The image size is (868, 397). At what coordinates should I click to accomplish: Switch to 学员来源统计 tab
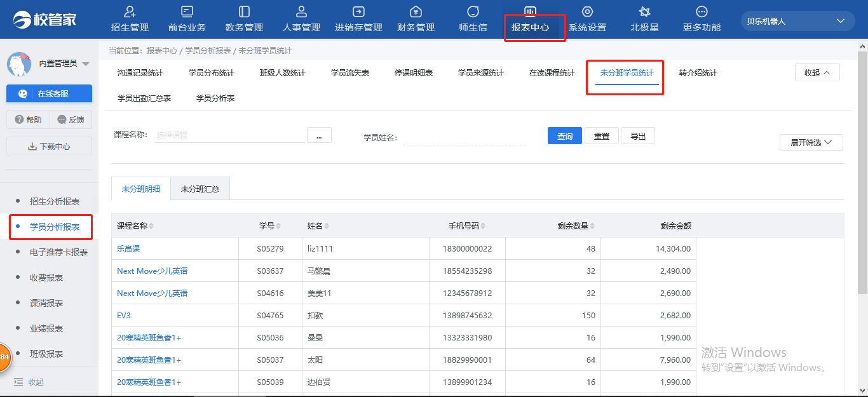tap(481, 73)
